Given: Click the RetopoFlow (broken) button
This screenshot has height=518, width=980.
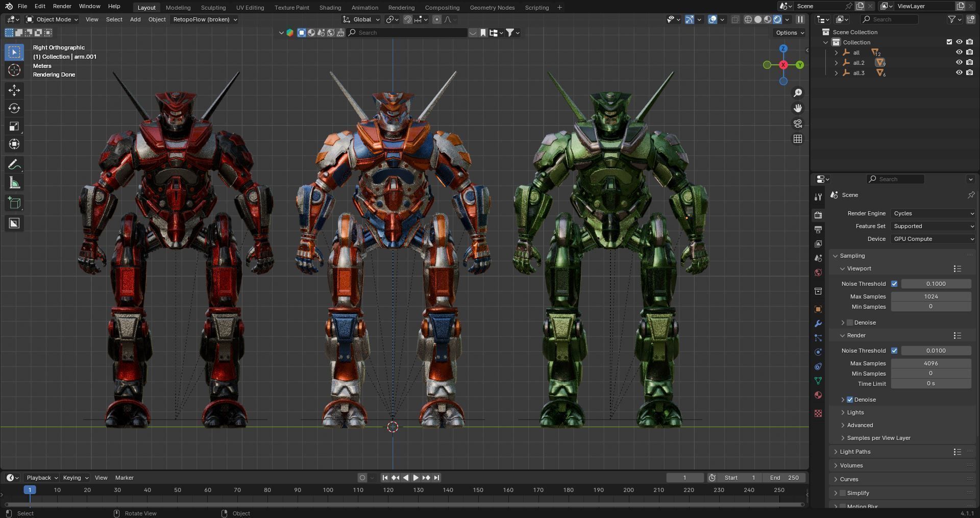Looking at the screenshot, I should click(205, 19).
